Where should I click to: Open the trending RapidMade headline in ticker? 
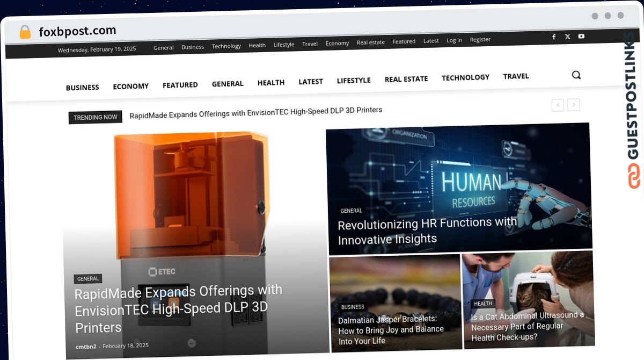[x=256, y=112]
